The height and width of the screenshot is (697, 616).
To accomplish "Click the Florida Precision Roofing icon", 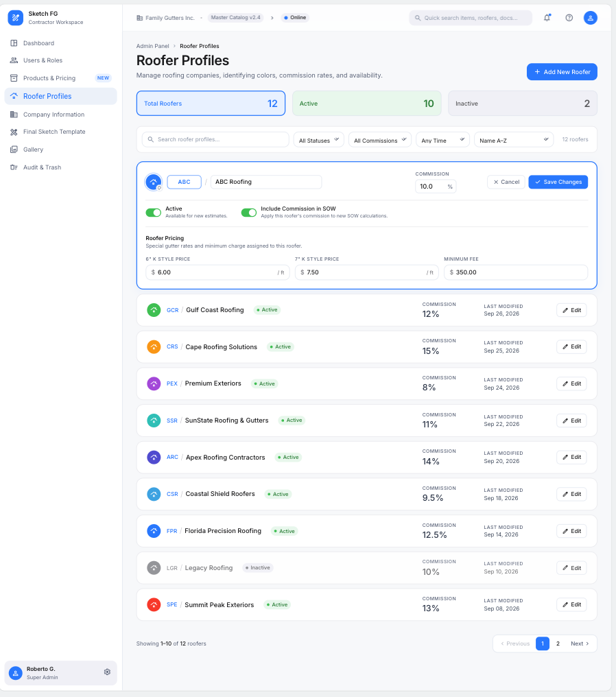I will pyautogui.click(x=154, y=531).
